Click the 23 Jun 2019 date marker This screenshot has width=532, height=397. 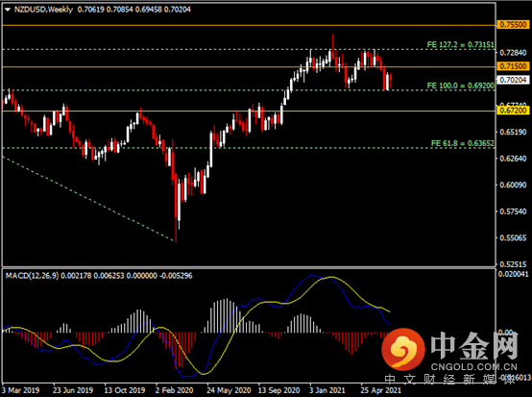coord(73,390)
